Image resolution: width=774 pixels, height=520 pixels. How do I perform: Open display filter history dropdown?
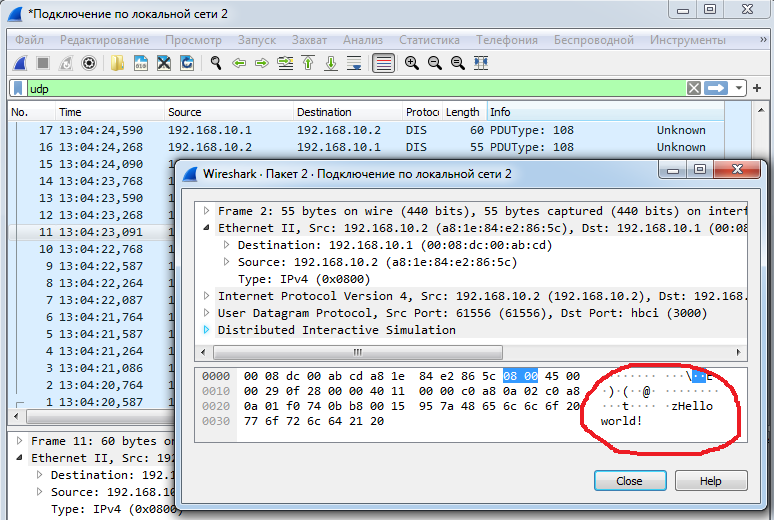(738, 89)
